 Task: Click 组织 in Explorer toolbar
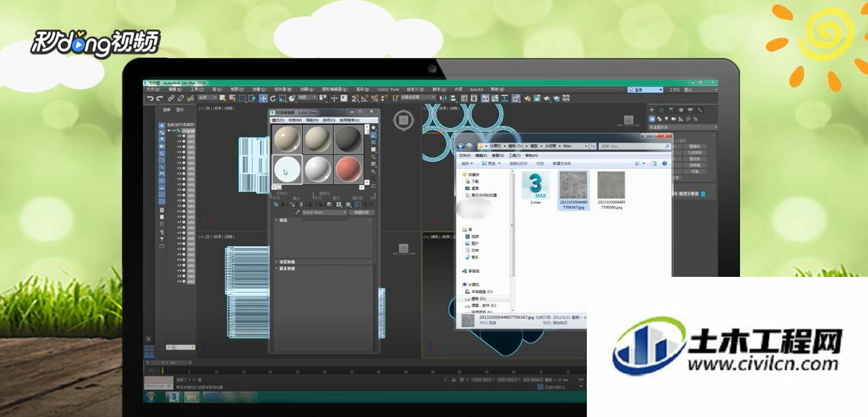pyautogui.click(x=466, y=163)
